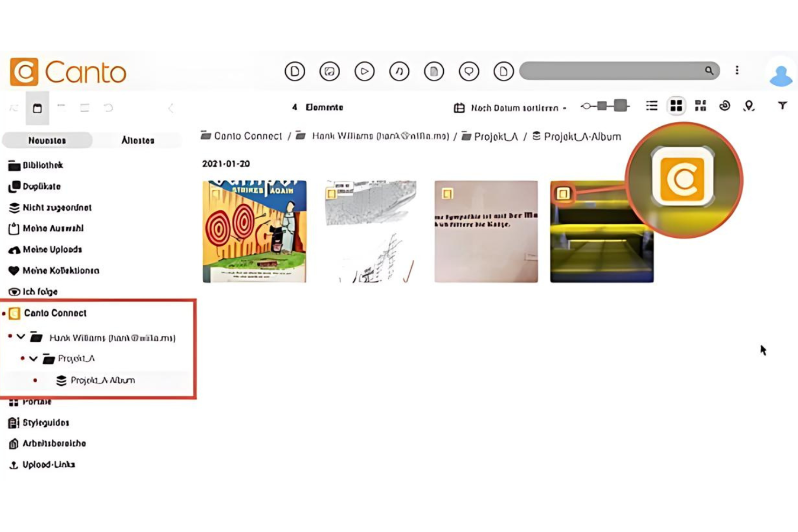
Task: Open Nicht zugeordnet in the sidebar
Action: pyautogui.click(x=50, y=208)
